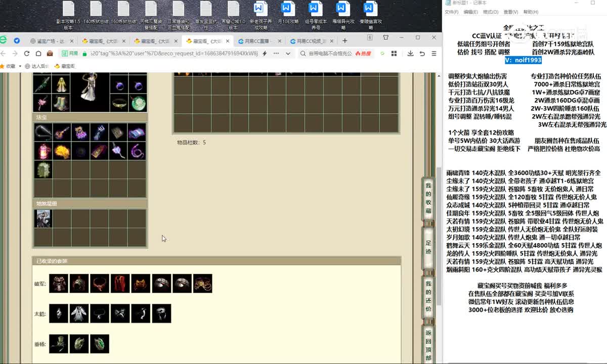Viewport: 607px width, 364px height.
Task: Open a new browser tab with plus icon
Action: tap(344, 40)
